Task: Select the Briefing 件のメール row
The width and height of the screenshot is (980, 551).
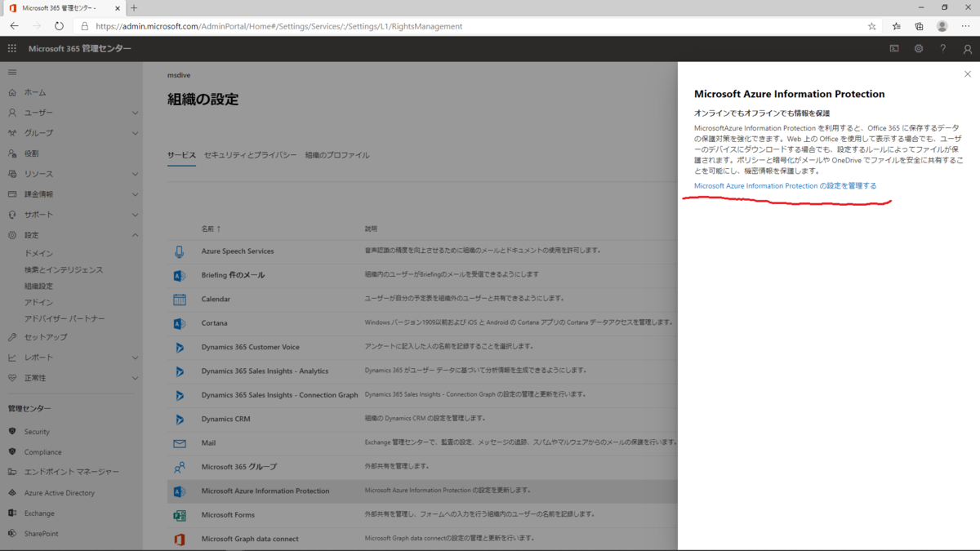Action: pos(422,275)
